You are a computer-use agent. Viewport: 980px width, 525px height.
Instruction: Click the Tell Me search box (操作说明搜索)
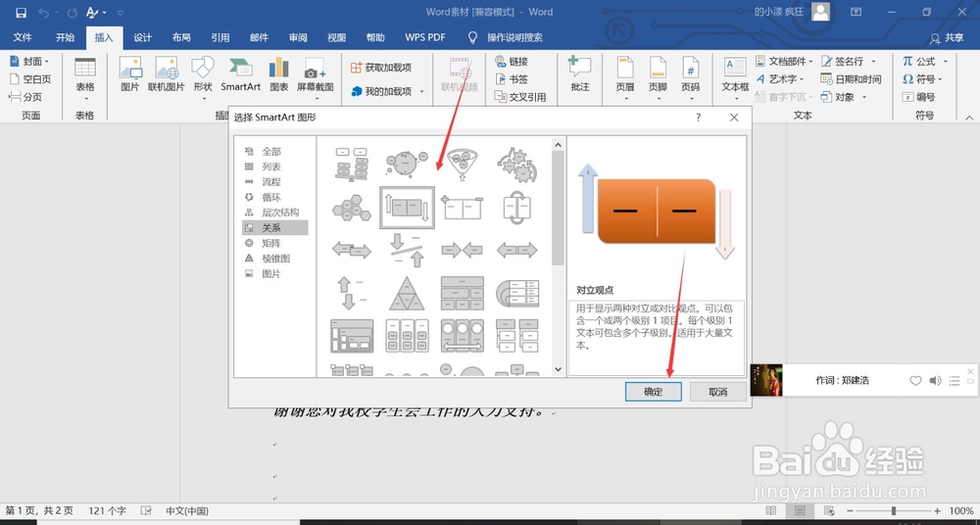click(x=514, y=37)
